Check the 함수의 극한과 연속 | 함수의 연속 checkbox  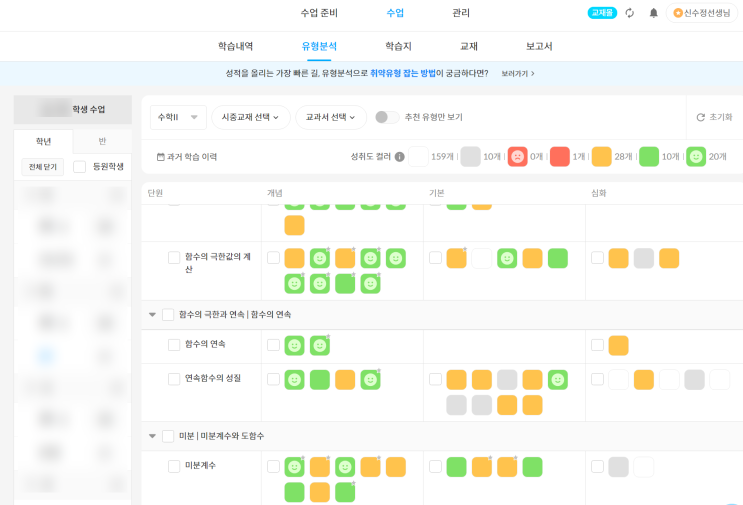tap(168, 315)
